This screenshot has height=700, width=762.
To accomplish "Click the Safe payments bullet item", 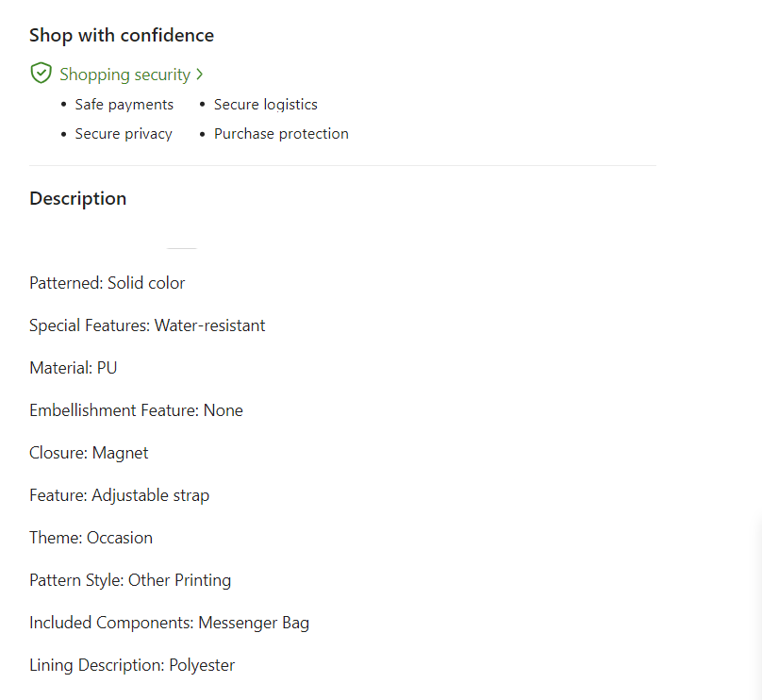I will pos(124,105).
